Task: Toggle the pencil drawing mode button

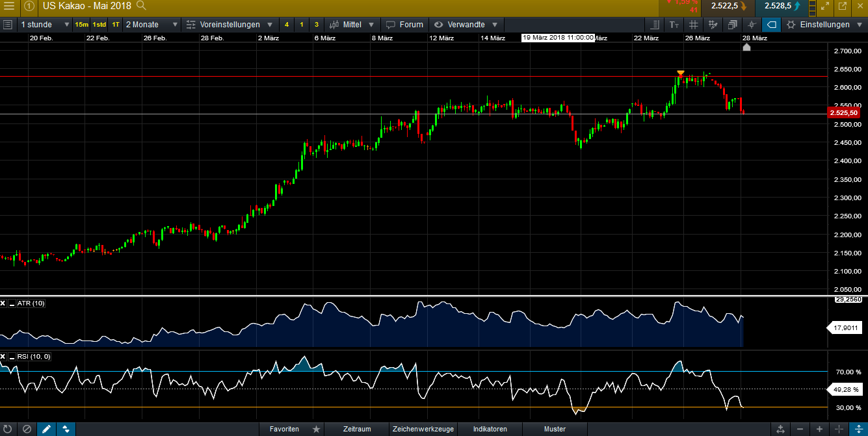Action: [46, 429]
